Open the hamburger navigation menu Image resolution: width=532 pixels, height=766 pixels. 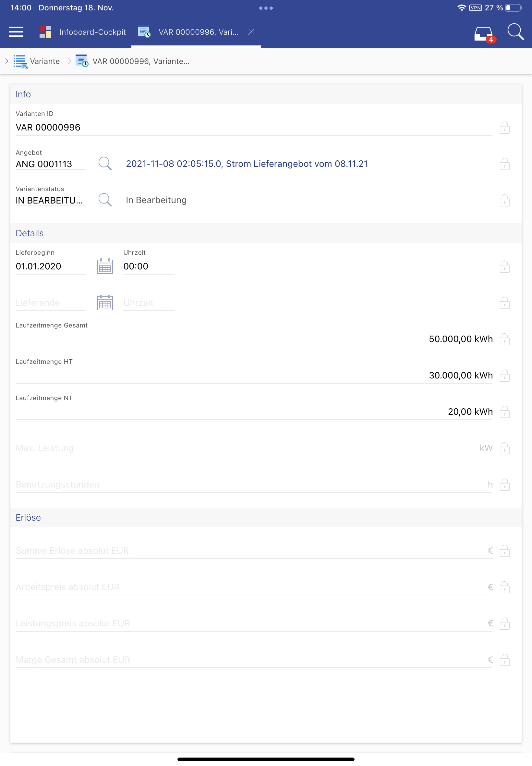(16, 32)
